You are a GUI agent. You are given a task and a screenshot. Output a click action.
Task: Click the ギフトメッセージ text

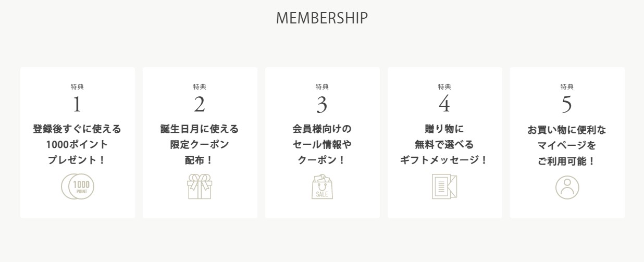tap(444, 160)
